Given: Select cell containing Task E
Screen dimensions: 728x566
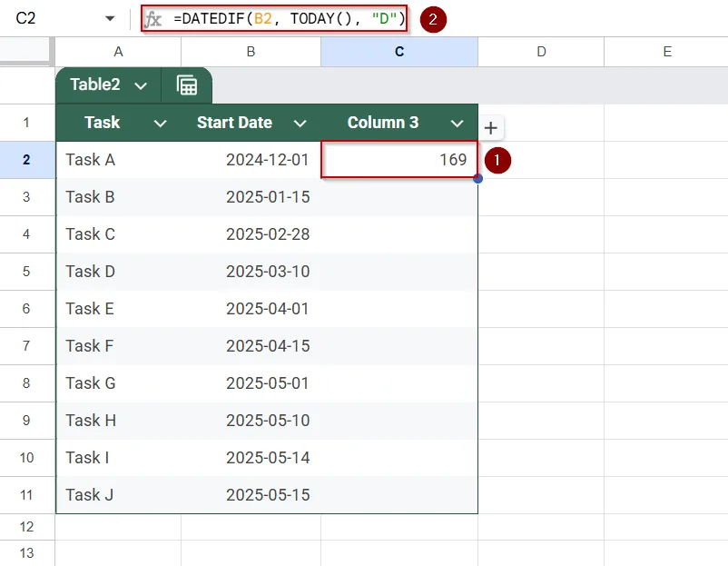Looking at the screenshot, I should point(118,309).
